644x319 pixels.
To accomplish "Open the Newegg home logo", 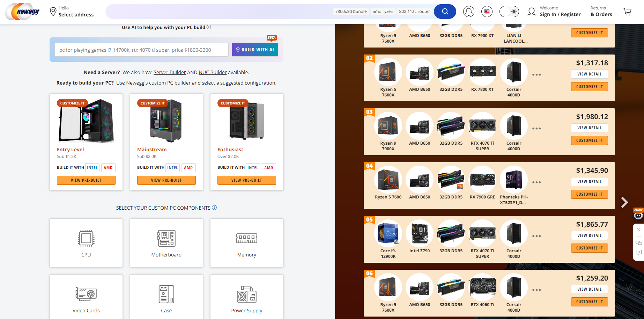I will tap(23, 12).
